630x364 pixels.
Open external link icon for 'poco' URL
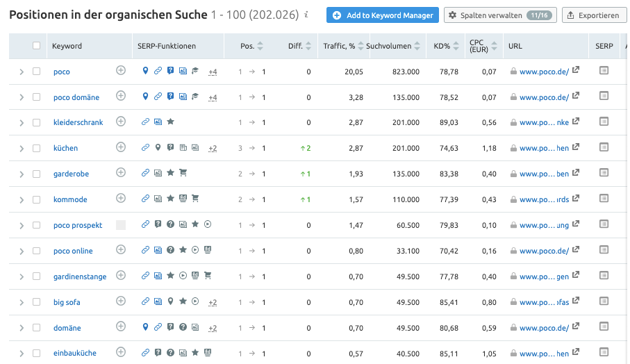[576, 70]
